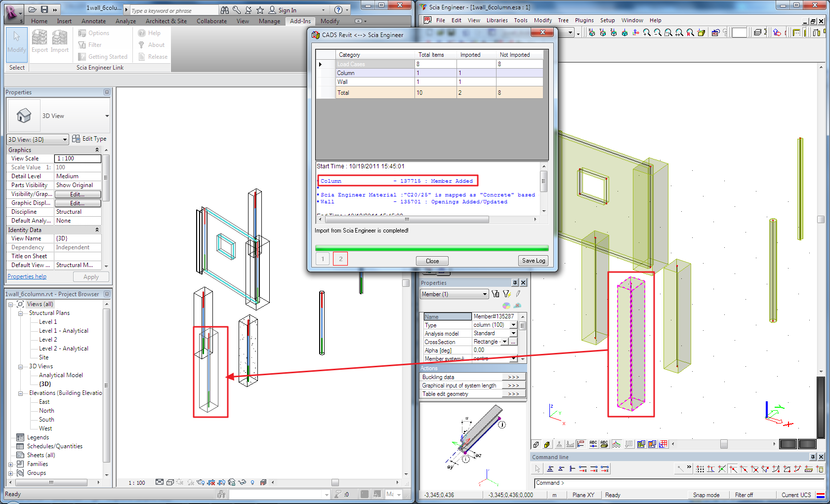Click the Zoom in magnifier in Scia
The width and height of the screenshot is (830, 504).
647,33
